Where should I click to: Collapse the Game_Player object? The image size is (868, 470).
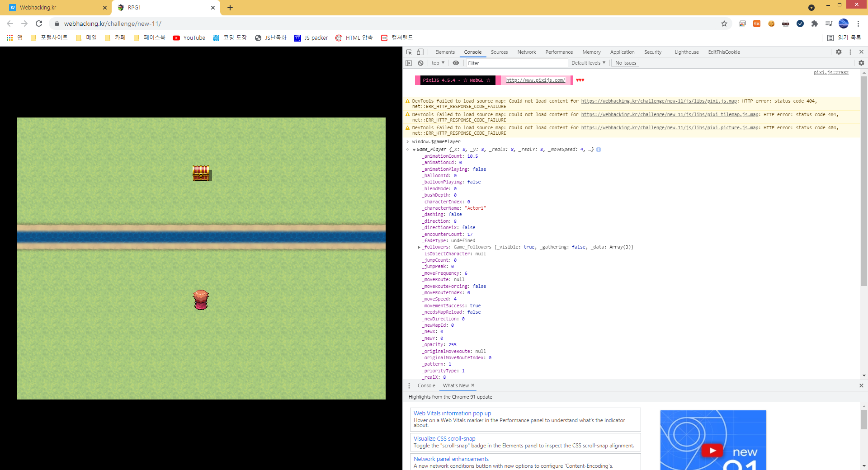pos(414,150)
